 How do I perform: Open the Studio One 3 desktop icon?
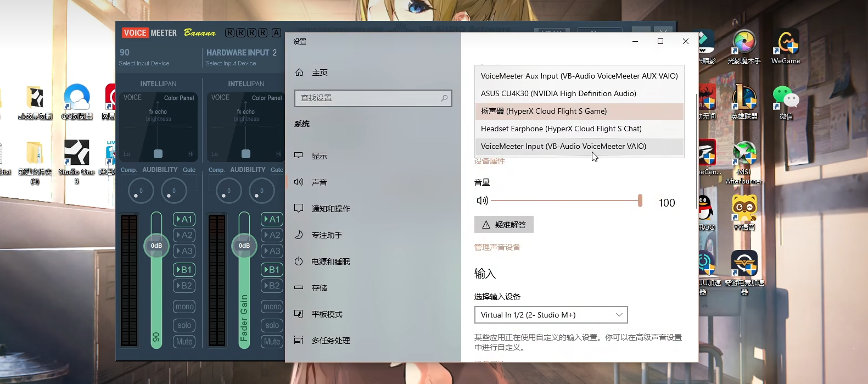[x=77, y=161]
